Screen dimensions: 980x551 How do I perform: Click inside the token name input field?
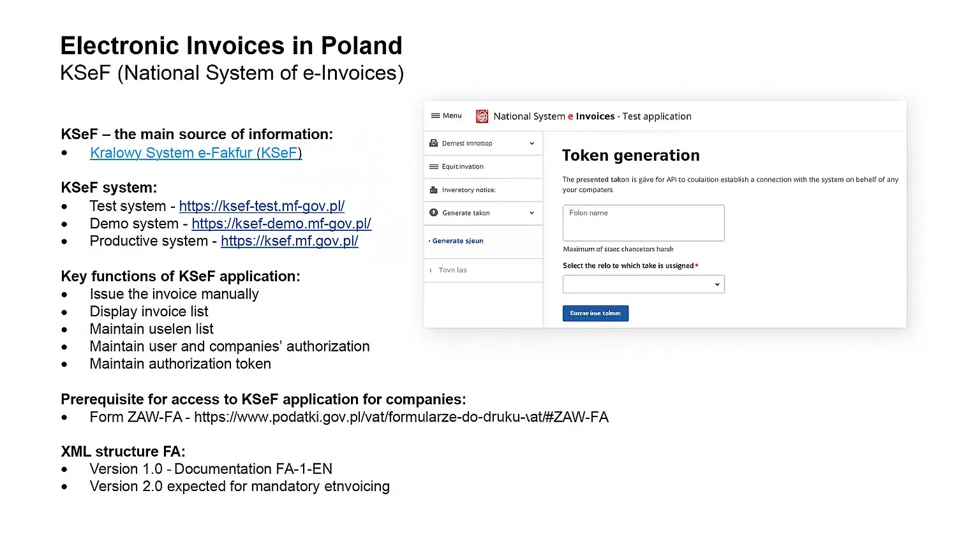click(x=642, y=223)
